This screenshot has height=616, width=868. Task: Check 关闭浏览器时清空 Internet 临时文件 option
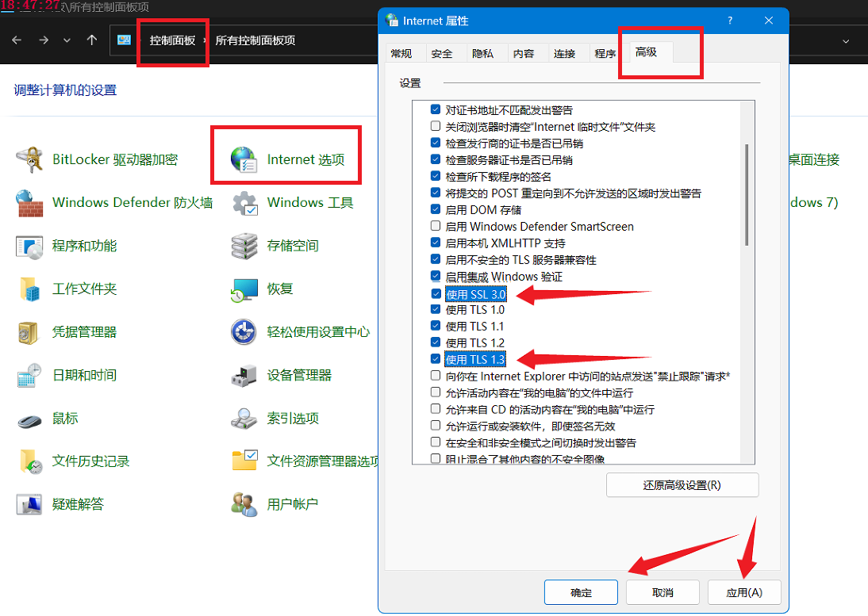[x=436, y=126]
